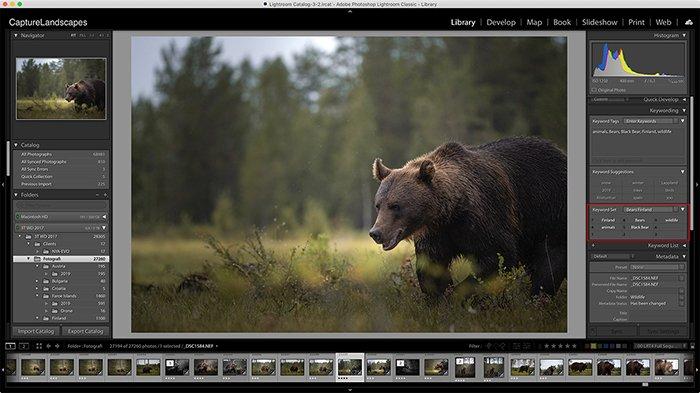Open the filter preset dropdown in the filmstrip bar
700x393 pixels.
pos(661,346)
